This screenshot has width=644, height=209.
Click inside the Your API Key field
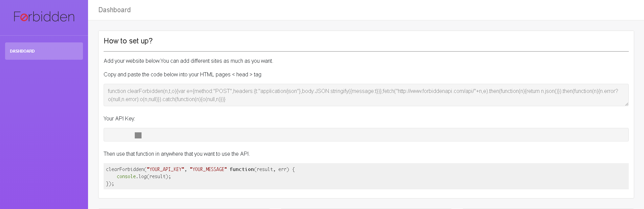click(366, 135)
